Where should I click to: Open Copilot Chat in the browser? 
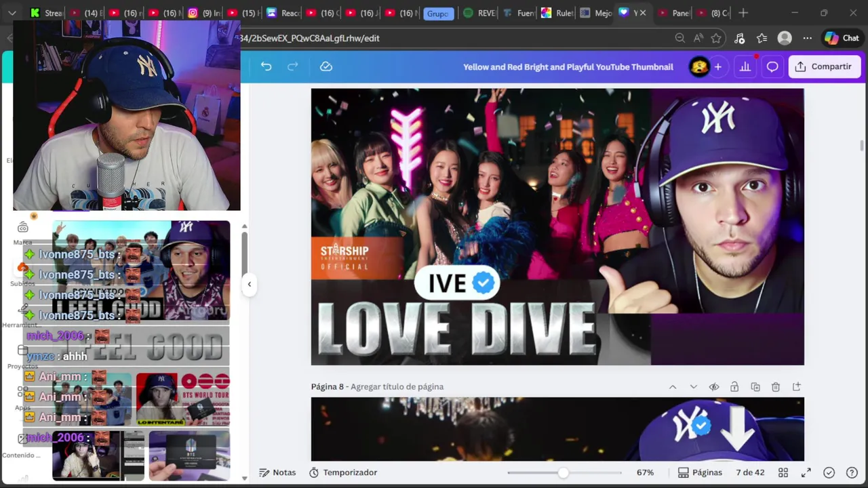(842, 39)
